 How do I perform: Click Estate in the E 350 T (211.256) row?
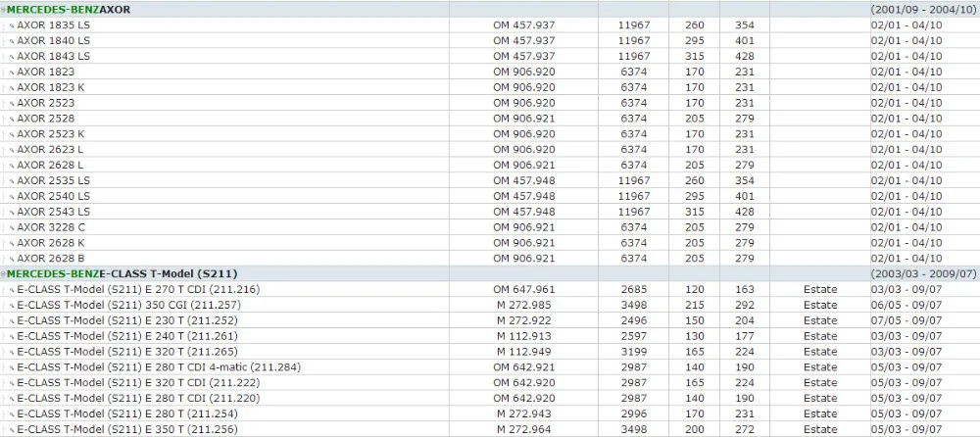tap(820, 429)
